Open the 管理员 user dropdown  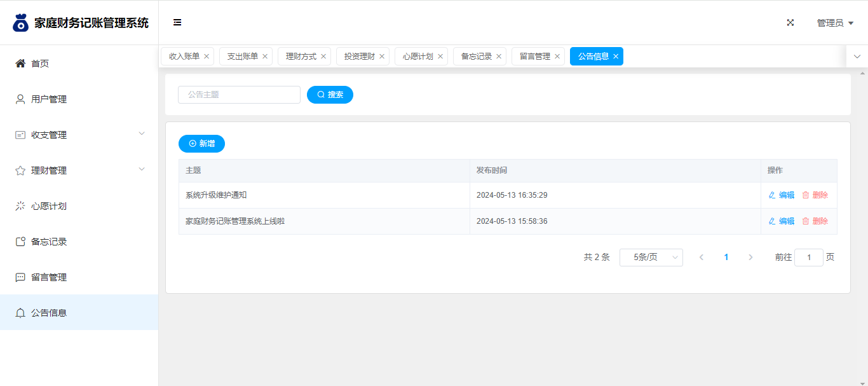(x=835, y=23)
